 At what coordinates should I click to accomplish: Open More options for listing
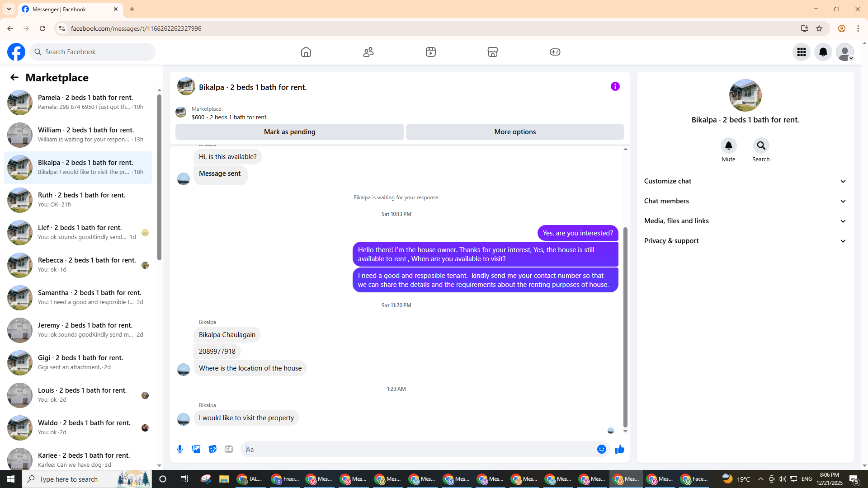(x=515, y=132)
